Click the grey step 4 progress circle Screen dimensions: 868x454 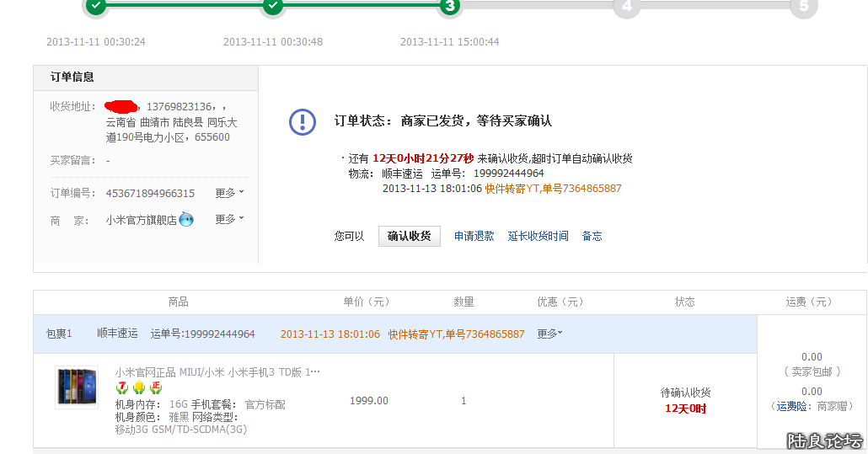pos(627,6)
